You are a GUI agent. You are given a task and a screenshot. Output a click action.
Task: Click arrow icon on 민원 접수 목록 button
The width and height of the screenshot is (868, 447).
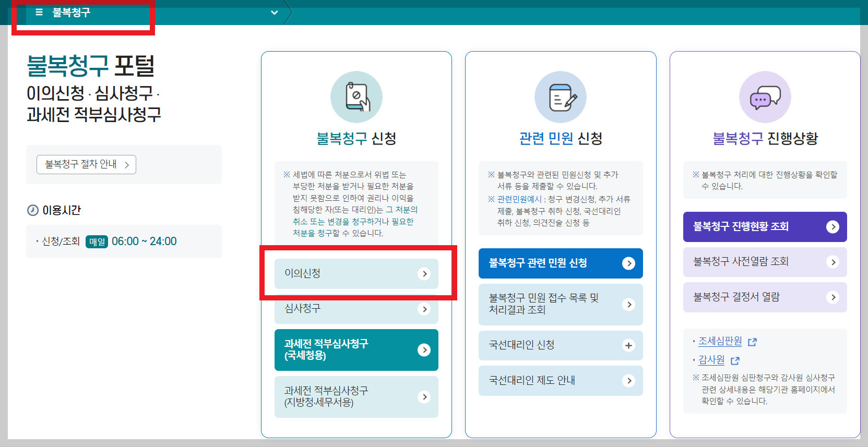(x=629, y=305)
